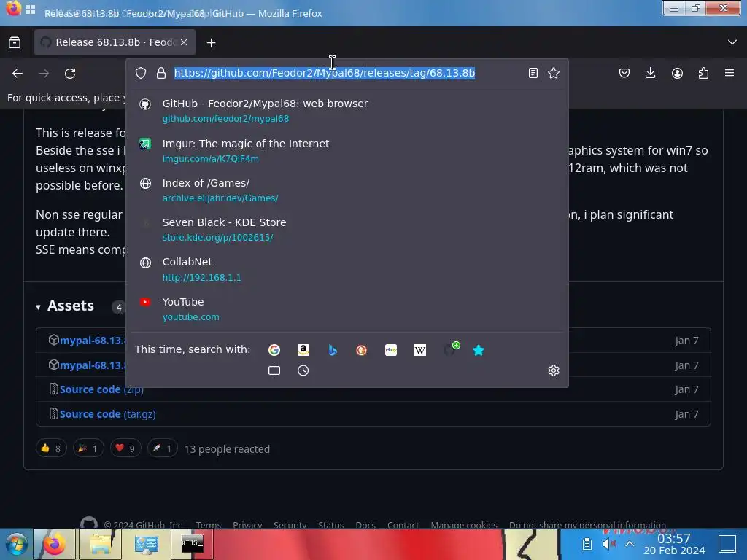Expand hidden system tray icons
747x560 pixels.
(630, 544)
